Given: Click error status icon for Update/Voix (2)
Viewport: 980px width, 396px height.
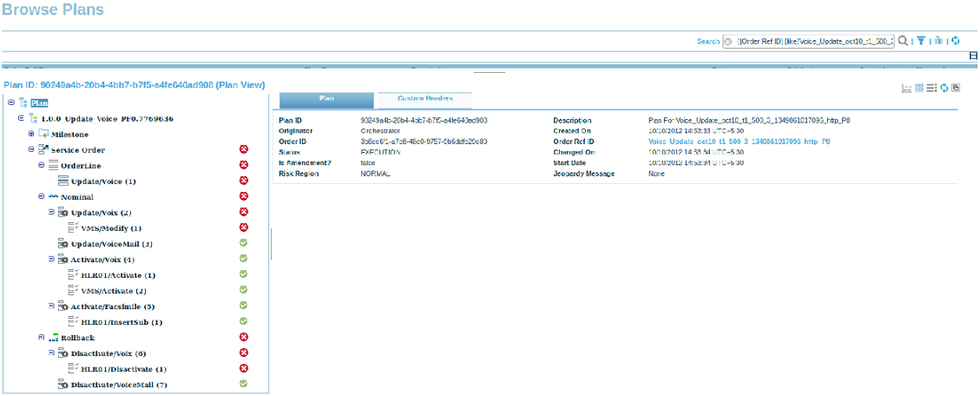Looking at the screenshot, I should pos(244,212).
